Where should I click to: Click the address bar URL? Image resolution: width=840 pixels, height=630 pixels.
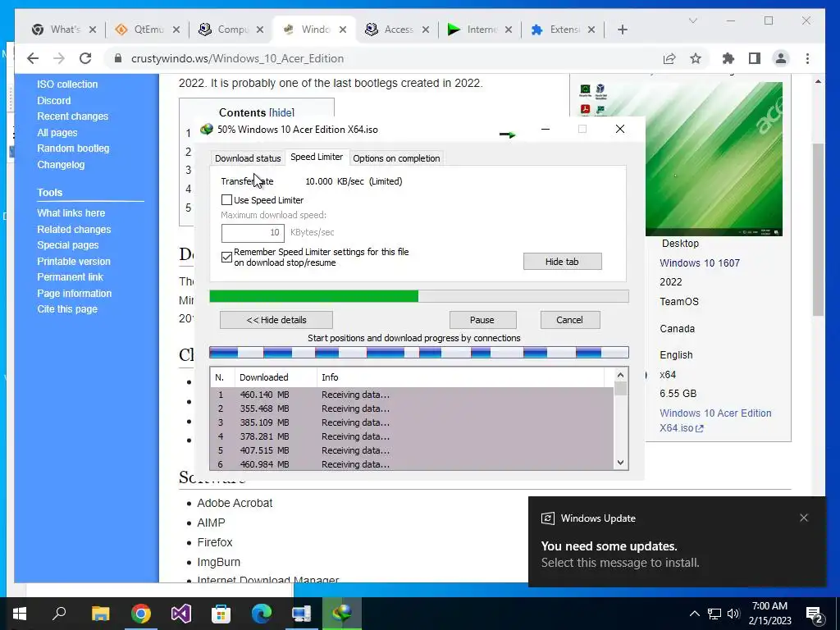(237, 58)
